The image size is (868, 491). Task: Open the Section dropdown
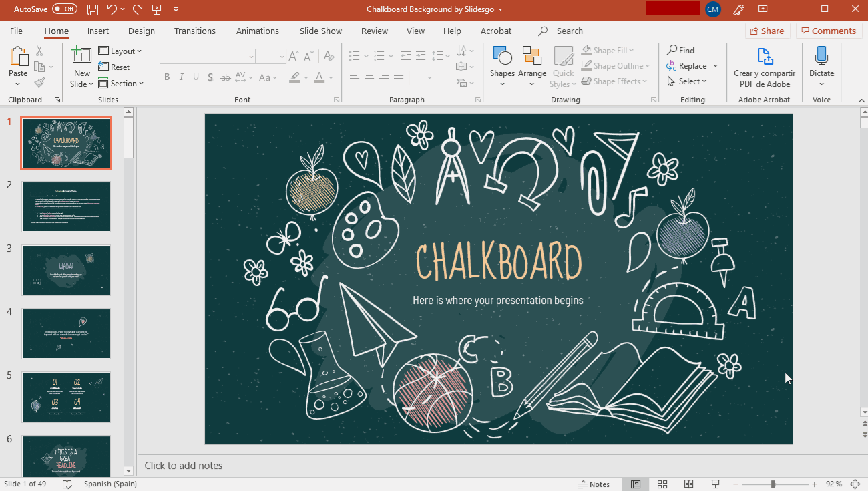[122, 84]
